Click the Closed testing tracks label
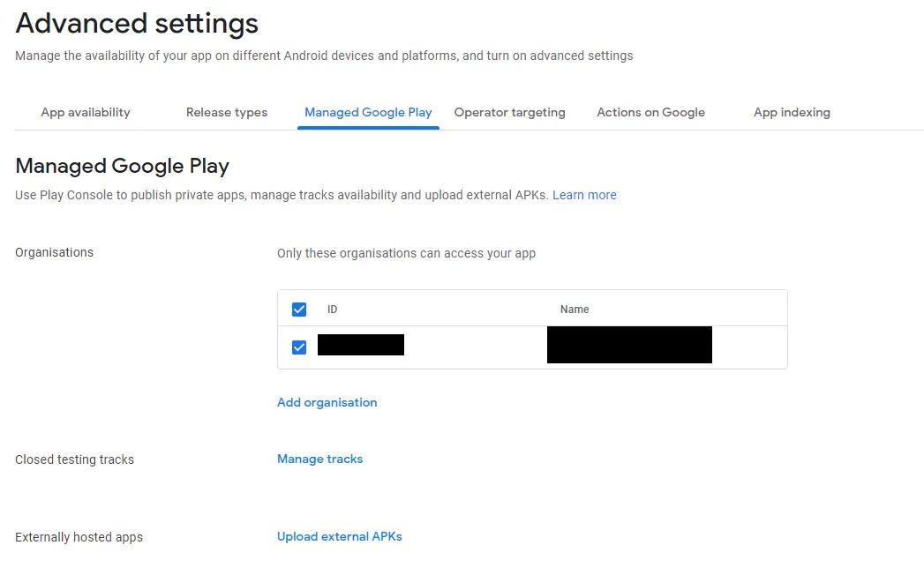Viewport: 924px width, 575px height. 75,459
